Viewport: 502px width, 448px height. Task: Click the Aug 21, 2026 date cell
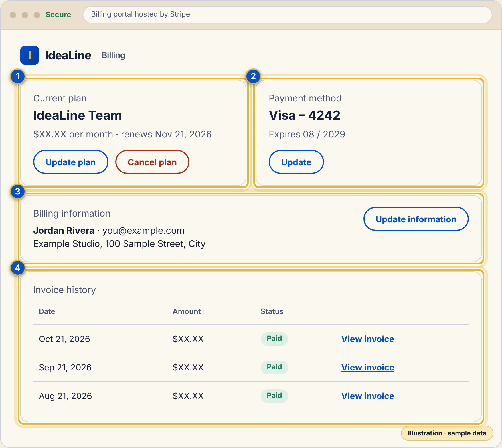65,396
